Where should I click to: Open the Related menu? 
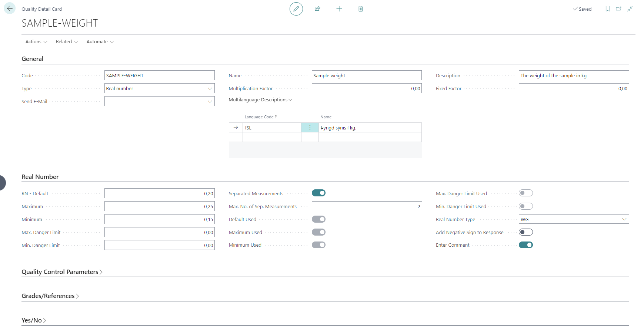click(x=67, y=42)
